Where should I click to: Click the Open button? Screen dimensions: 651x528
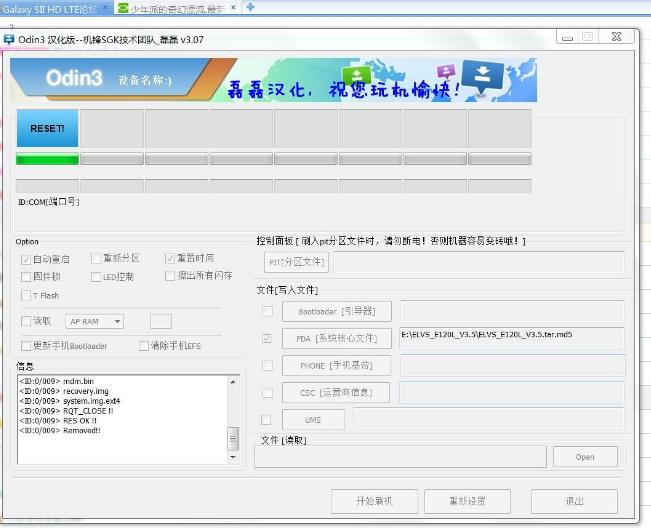tap(585, 457)
